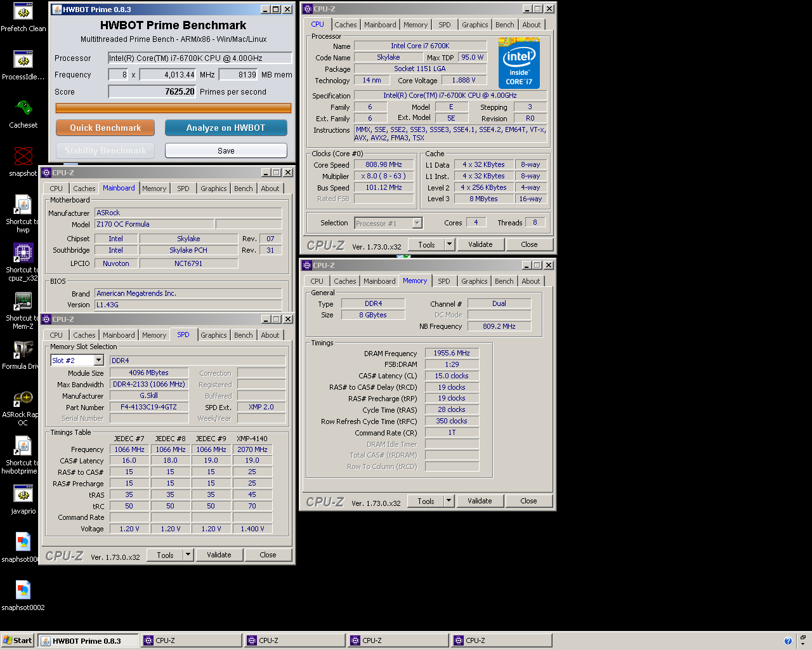Open the Memory Slot Selection dropdown
The width and height of the screenshot is (812, 650).
pyautogui.click(x=98, y=361)
